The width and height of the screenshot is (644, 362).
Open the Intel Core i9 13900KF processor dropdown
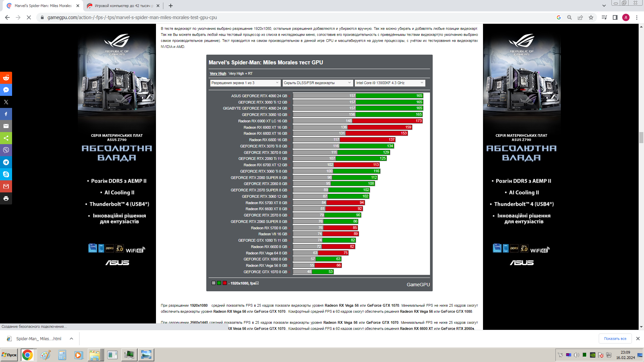pos(390,83)
